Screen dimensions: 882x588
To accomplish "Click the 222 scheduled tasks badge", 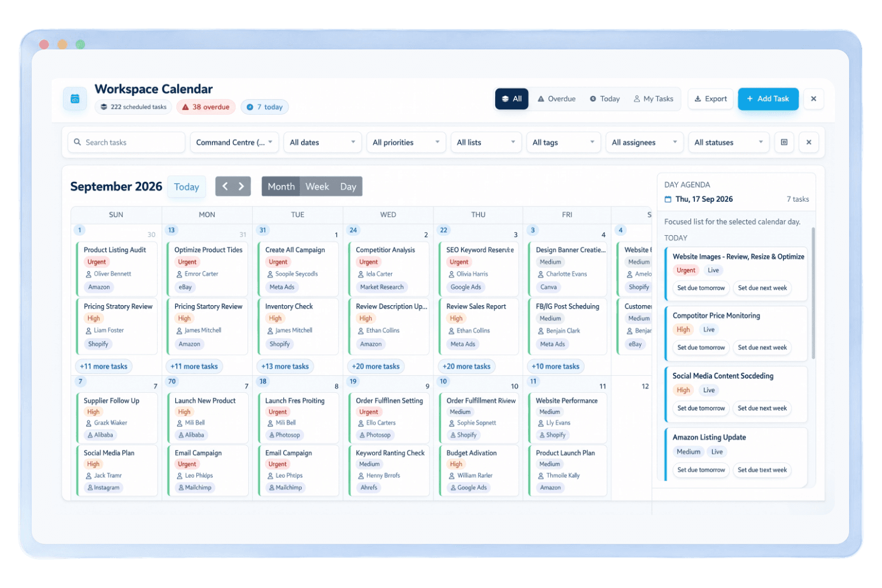I will click(x=133, y=107).
